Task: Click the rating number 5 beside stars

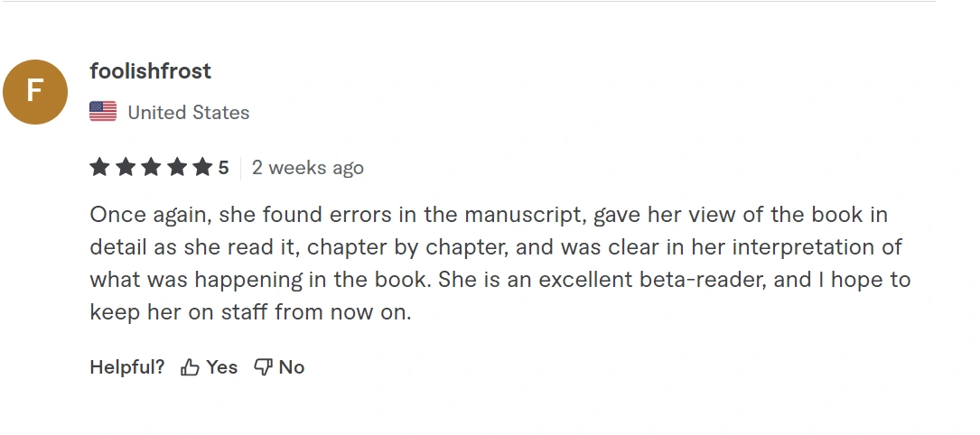Action: click(223, 168)
